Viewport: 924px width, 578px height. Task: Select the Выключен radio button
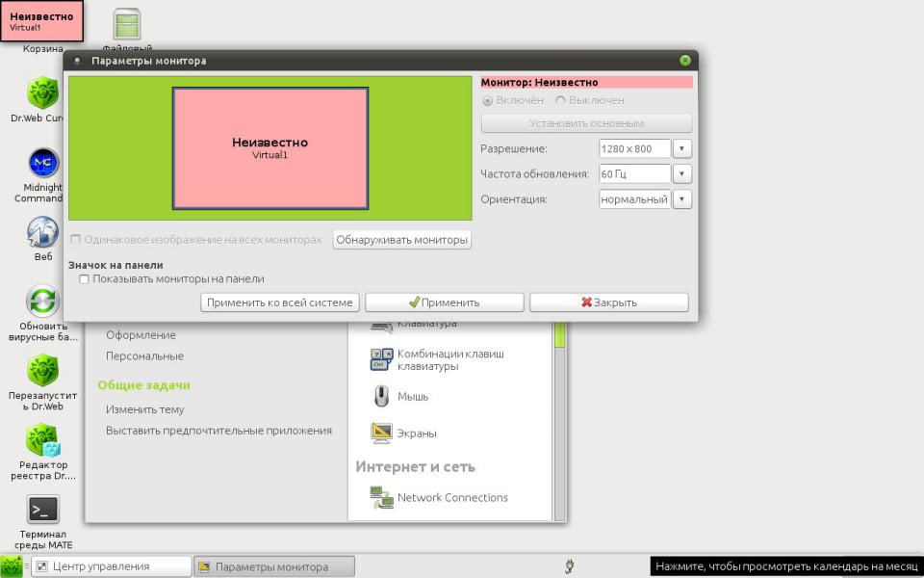(x=560, y=100)
